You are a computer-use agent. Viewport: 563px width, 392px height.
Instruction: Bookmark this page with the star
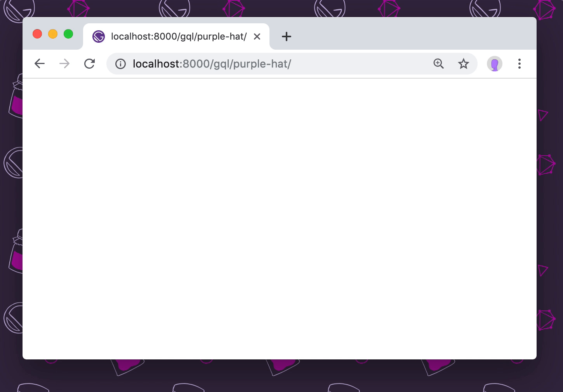(x=463, y=63)
